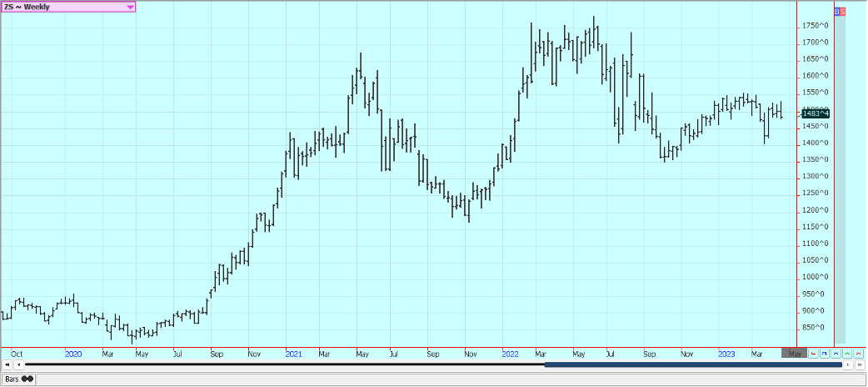868x387 pixels.
Task: Click the red S sell button
Action: pos(842,11)
